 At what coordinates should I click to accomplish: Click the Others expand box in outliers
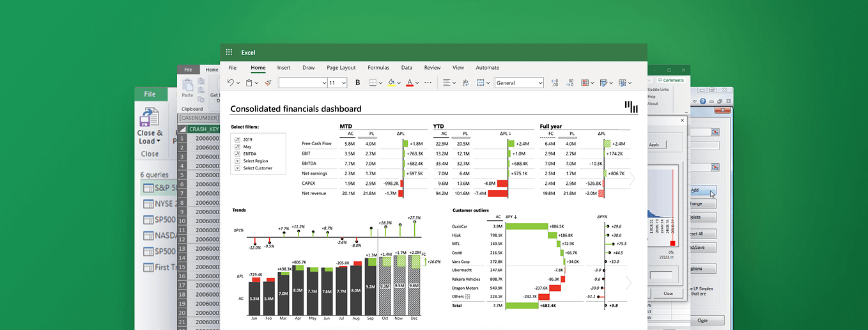467,297
